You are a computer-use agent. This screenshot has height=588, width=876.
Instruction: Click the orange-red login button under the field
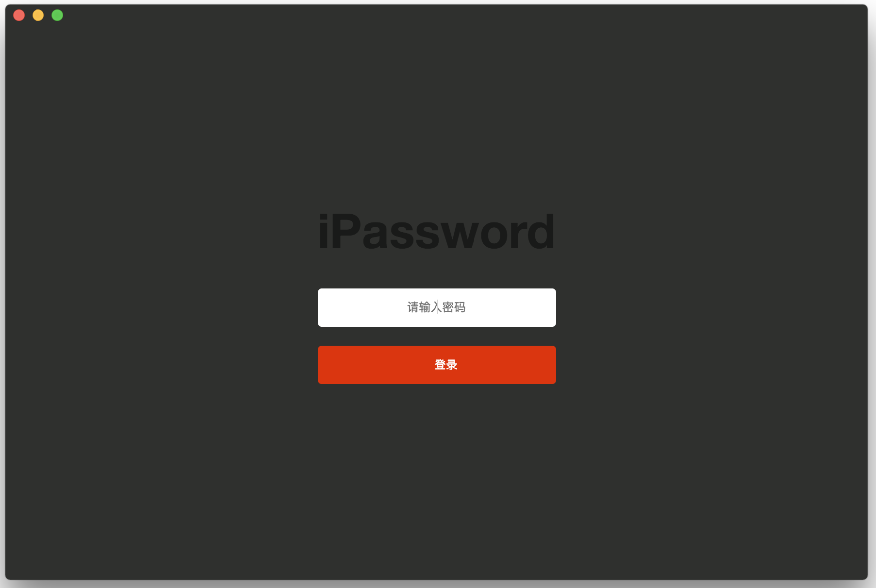(437, 365)
